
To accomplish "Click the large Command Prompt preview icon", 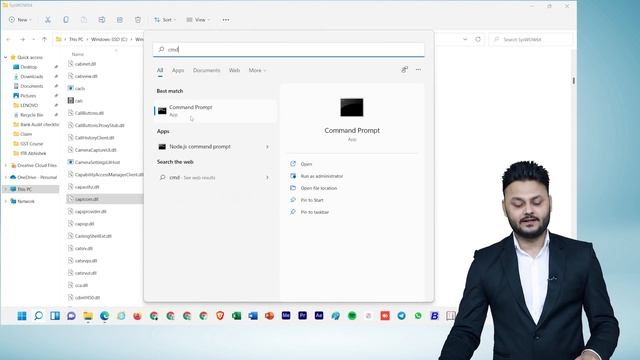I will (x=352, y=107).
